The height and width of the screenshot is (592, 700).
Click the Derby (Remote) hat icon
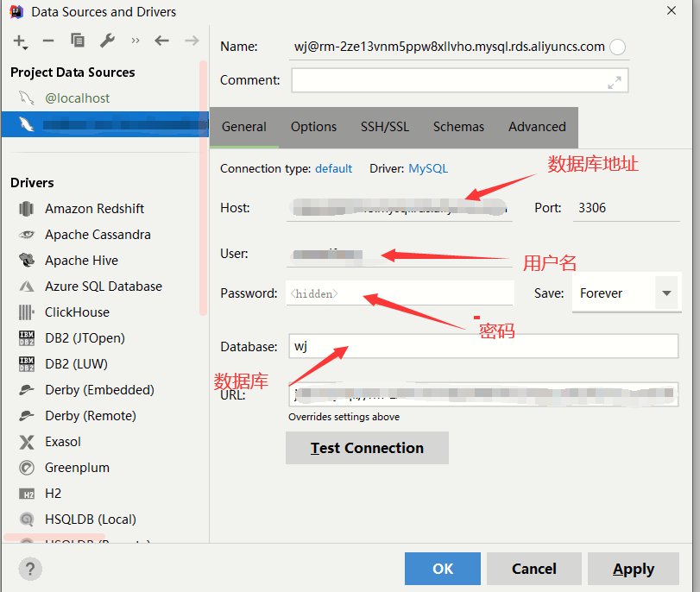27,416
